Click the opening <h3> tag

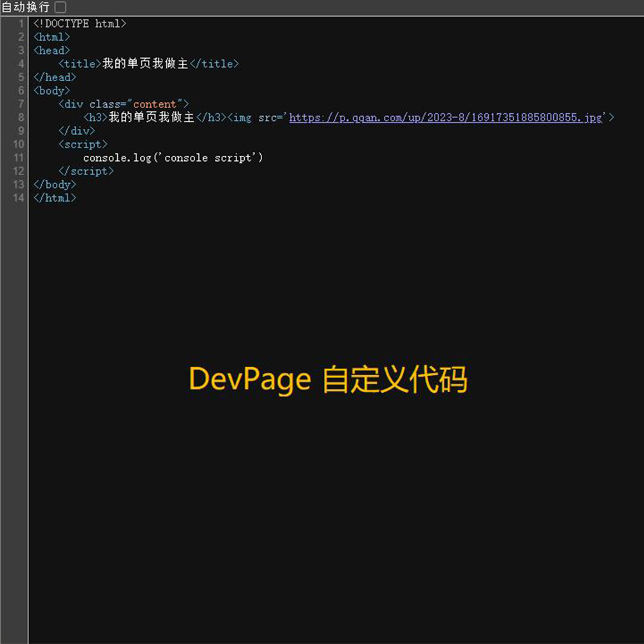click(95, 117)
